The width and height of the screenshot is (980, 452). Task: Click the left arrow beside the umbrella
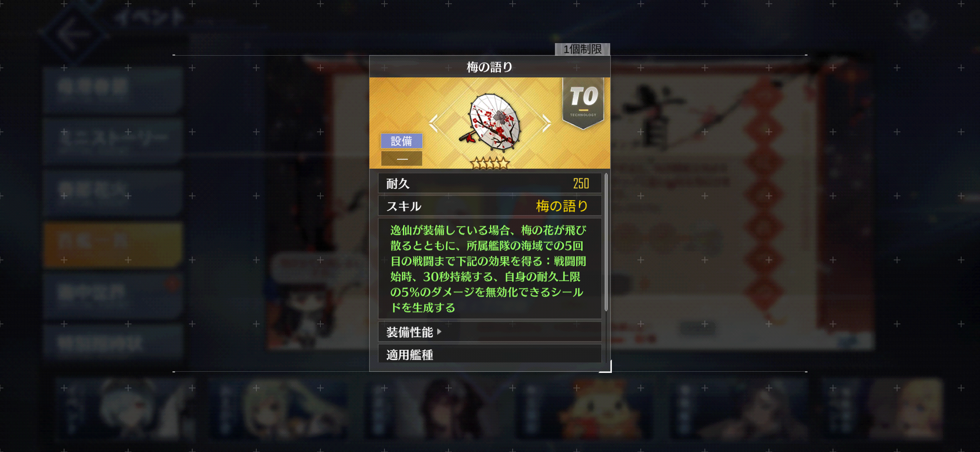coord(434,123)
